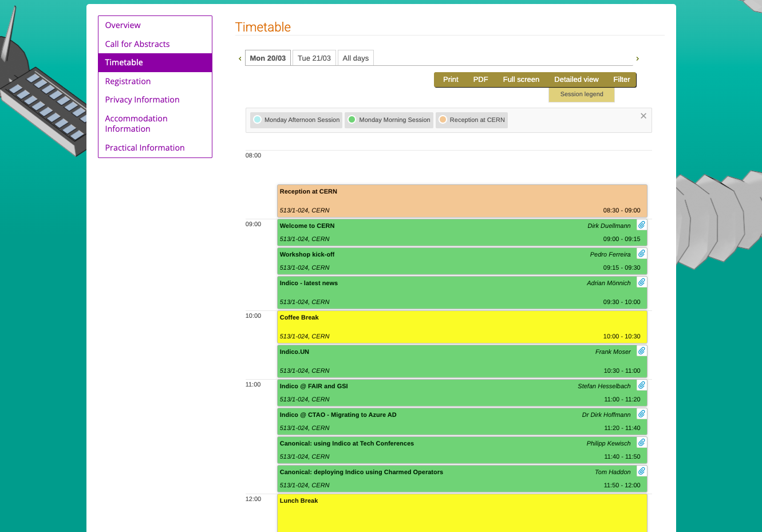Open the Overview page

[155, 25]
